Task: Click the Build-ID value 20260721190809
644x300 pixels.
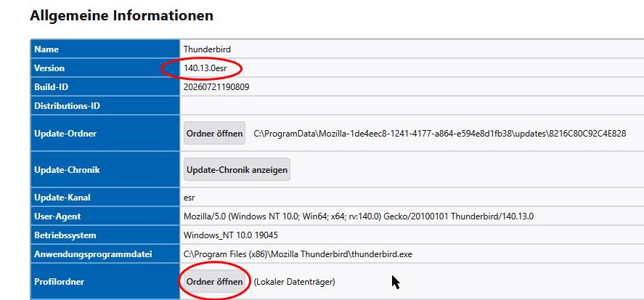Action: pos(216,87)
